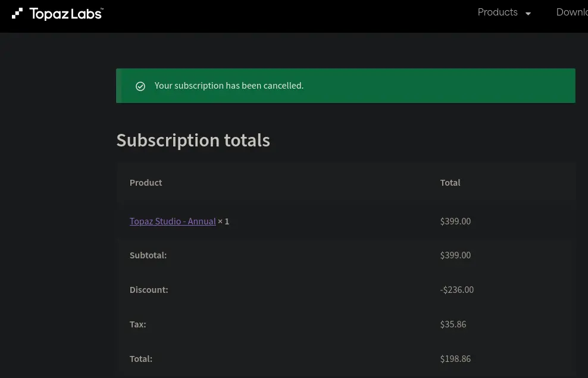Select the $399.00 product price

[455, 221]
